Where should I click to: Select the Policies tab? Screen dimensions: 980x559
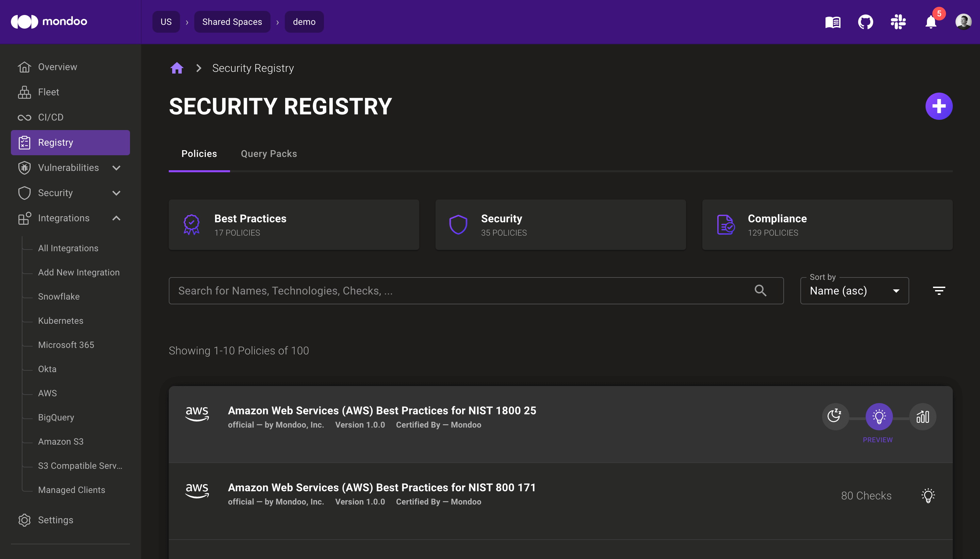[x=199, y=154]
